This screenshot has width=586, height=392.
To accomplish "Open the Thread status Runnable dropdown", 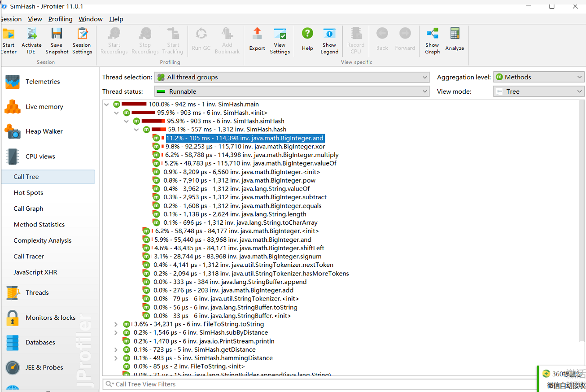I will point(292,91).
